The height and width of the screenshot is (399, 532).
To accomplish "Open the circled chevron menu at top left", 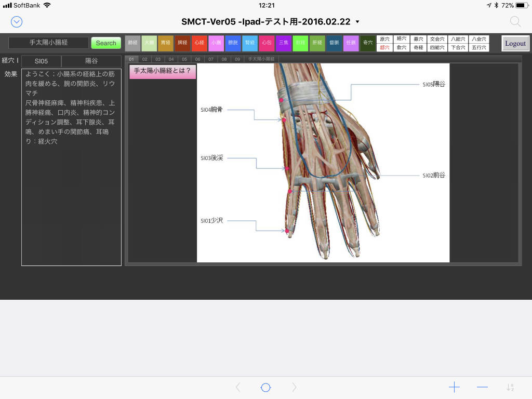I will (x=17, y=21).
